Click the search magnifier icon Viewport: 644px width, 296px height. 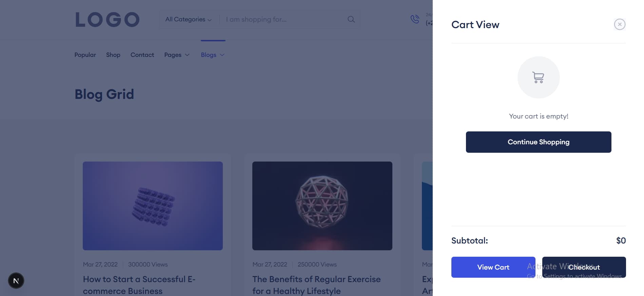[351, 20]
